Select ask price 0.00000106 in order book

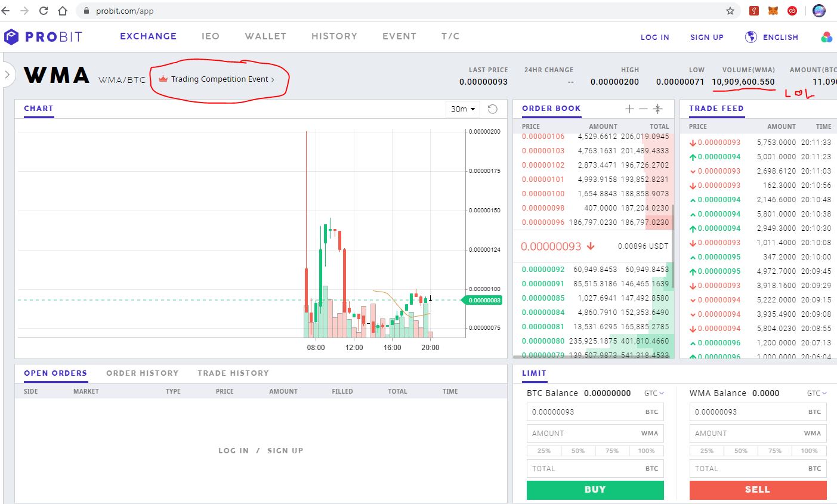point(543,137)
